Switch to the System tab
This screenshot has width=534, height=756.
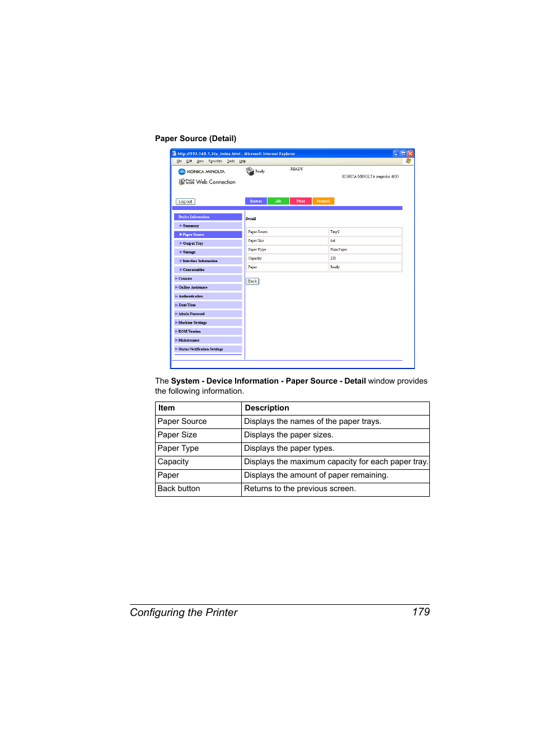coord(256,201)
